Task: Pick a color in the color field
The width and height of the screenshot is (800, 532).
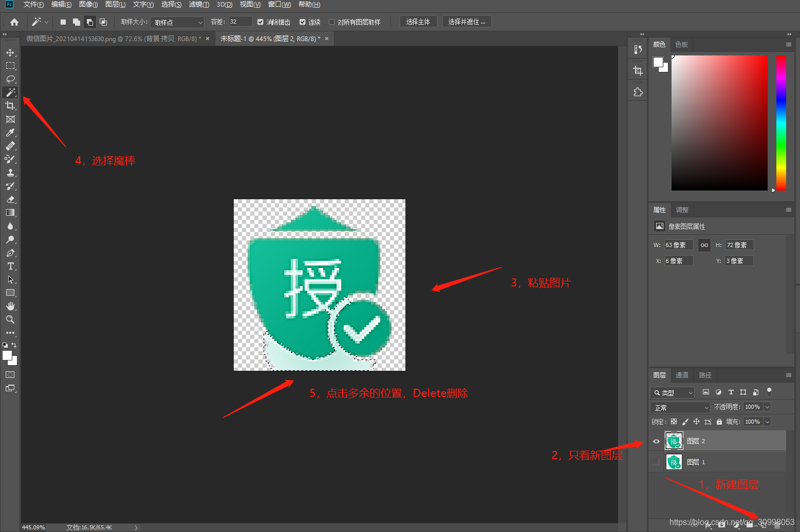Action: (719, 123)
